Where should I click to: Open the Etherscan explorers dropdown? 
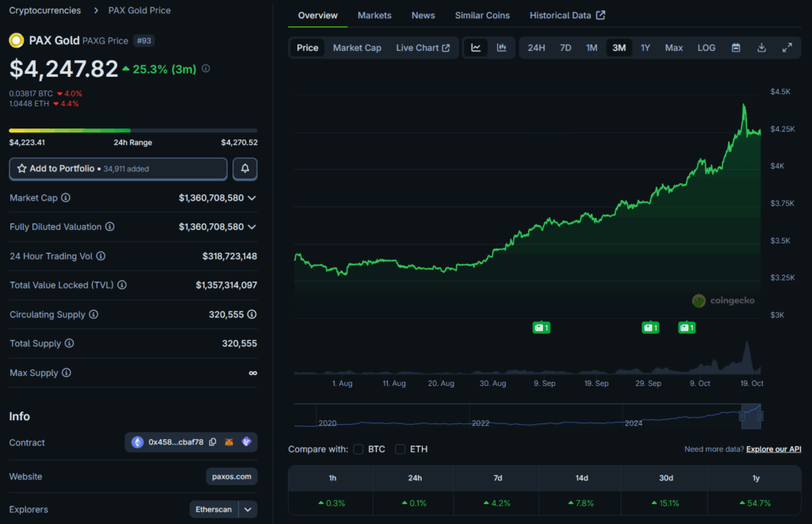point(248,509)
